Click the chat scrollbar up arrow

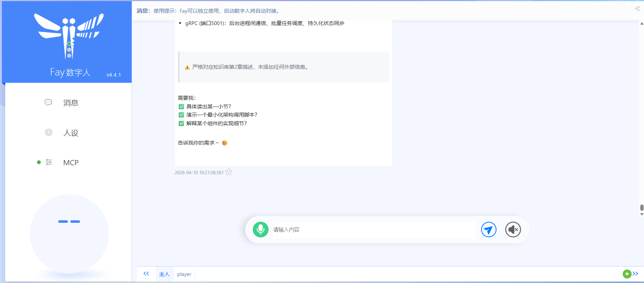[642, 23]
